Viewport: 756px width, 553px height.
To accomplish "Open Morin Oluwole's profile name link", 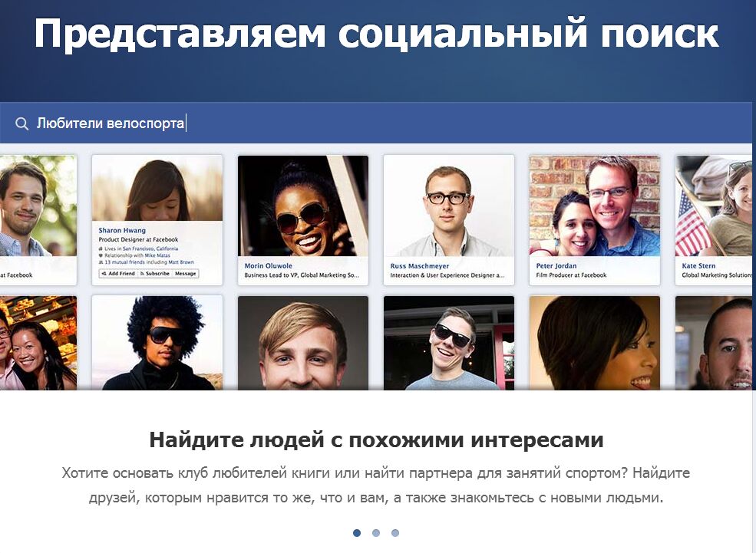I will click(268, 265).
